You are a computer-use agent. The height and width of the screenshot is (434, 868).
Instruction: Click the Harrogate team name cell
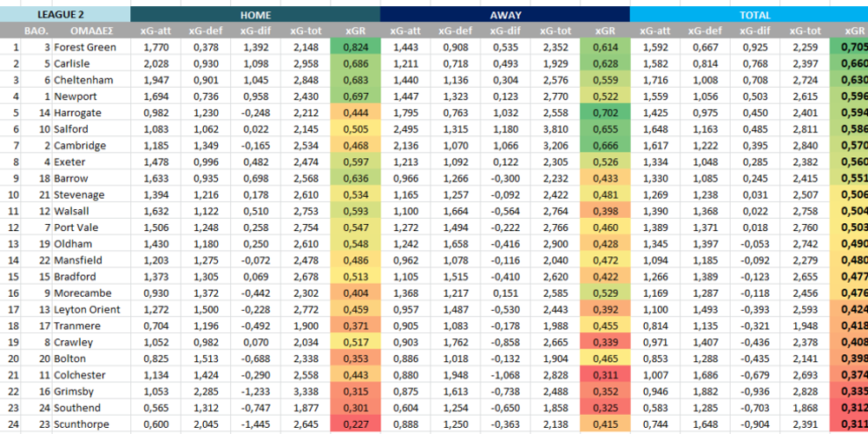coord(79,113)
